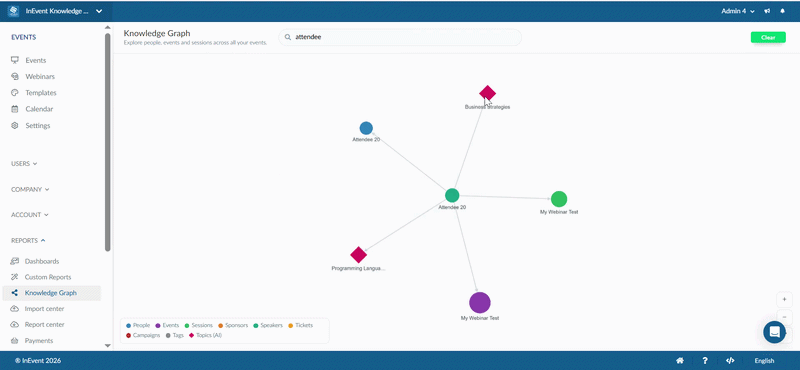Collapse the REPORTS section
This screenshot has height=370, width=800.
click(x=28, y=240)
